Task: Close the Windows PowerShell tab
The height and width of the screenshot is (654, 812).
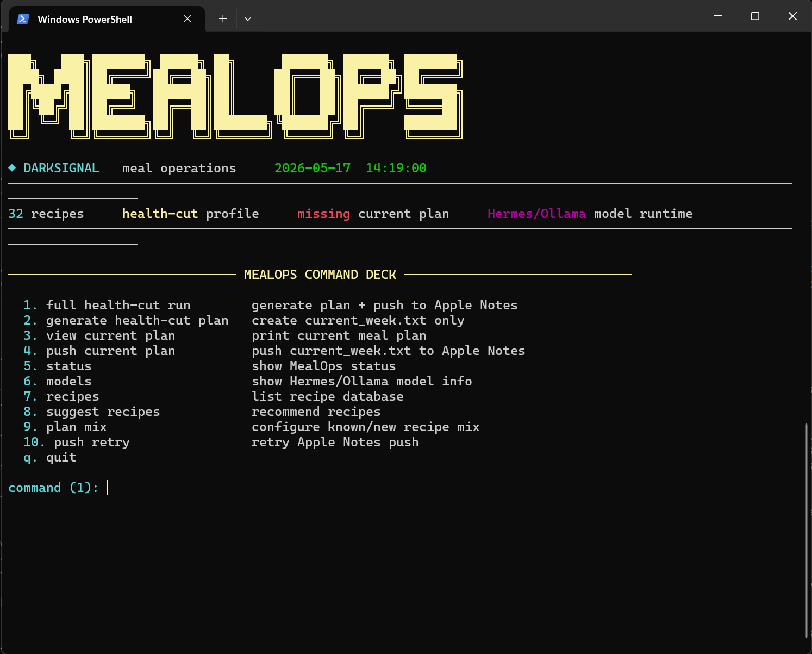Action: pos(188,19)
